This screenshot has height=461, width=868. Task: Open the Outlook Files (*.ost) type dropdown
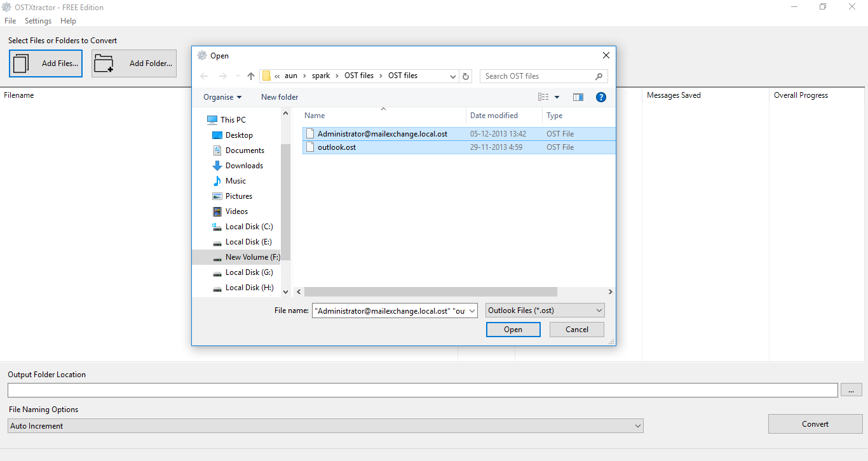coord(545,311)
